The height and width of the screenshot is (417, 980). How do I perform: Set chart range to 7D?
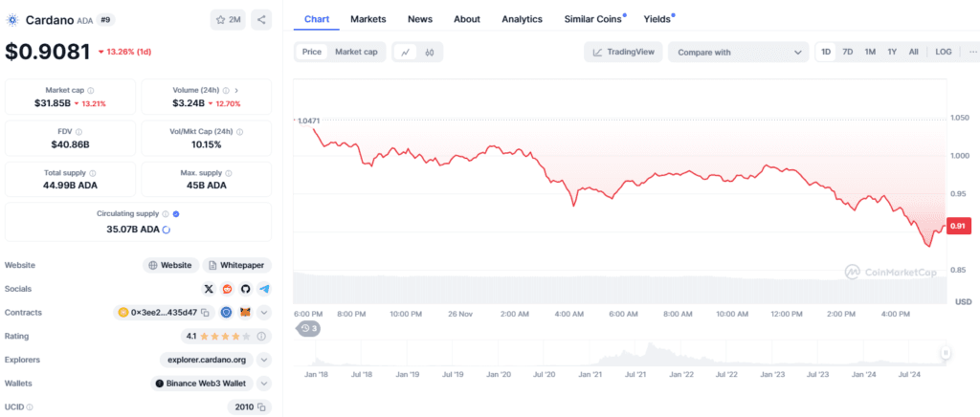[x=848, y=52]
